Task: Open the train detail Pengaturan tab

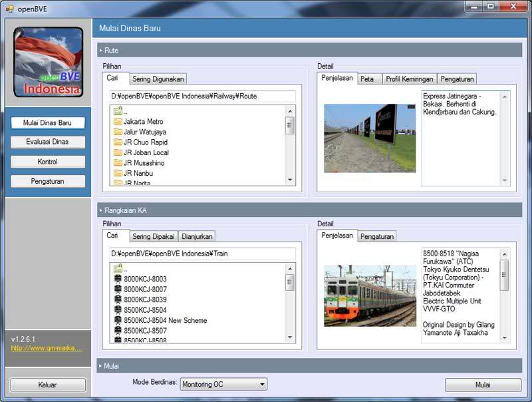Action: click(x=377, y=236)
